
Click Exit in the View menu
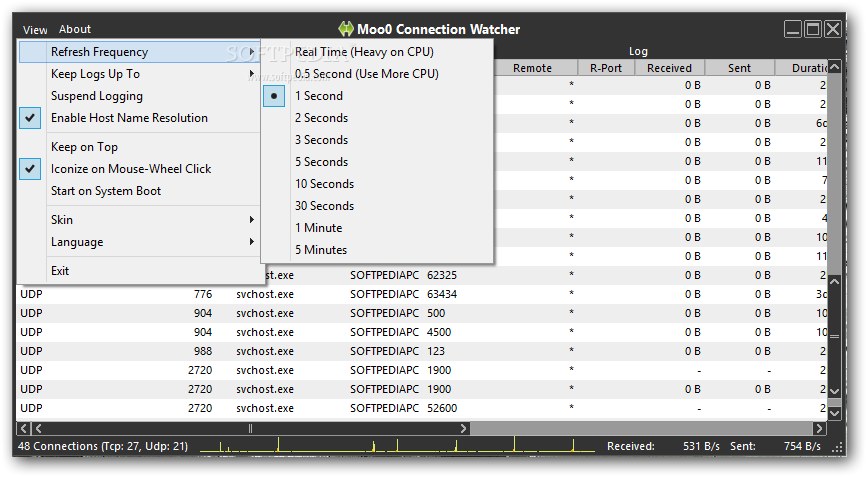pyautogui.click(x=139, y=271)
